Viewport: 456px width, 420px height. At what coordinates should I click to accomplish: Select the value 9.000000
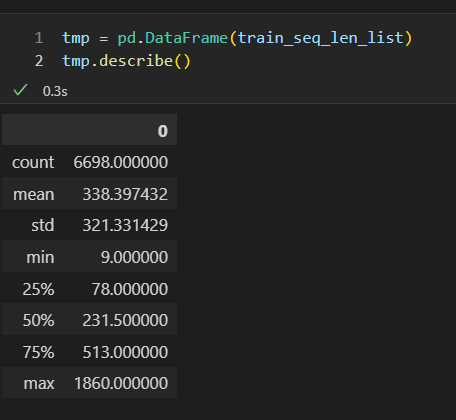click(134, 257)
